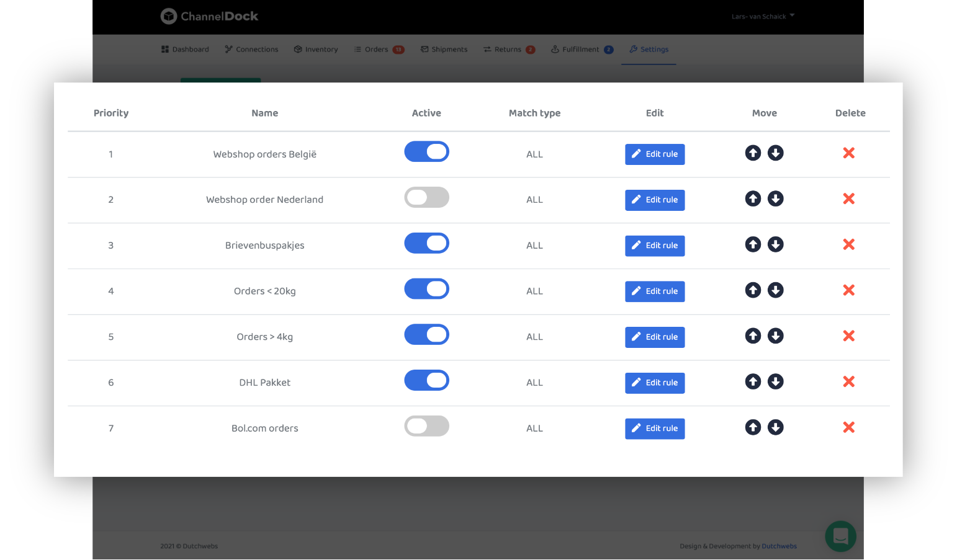Move Brievenbuspakjes rule down

point(775,244)
